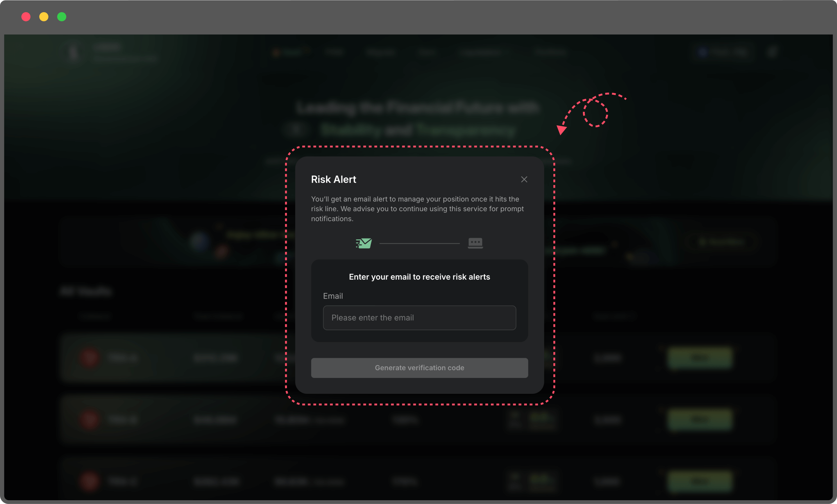Click red token icon in third vault row
The image size is (837, 504).
point(89,481)
